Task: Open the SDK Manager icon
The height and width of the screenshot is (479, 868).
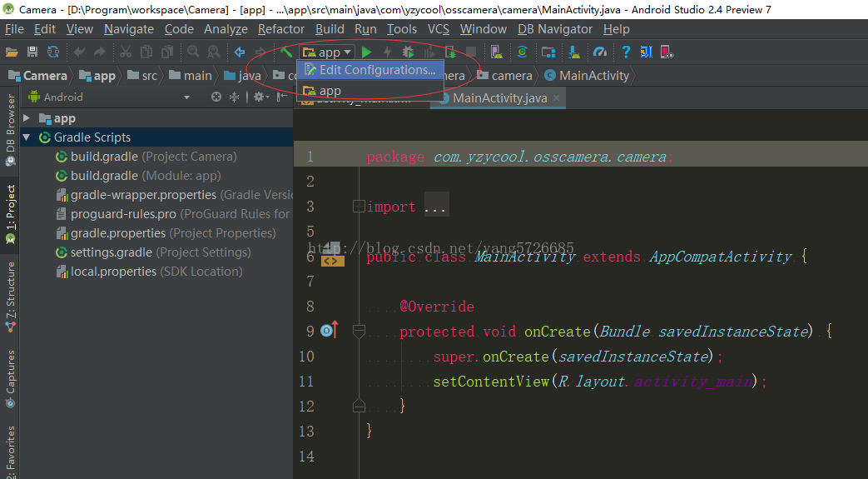Action: point(574,52)
